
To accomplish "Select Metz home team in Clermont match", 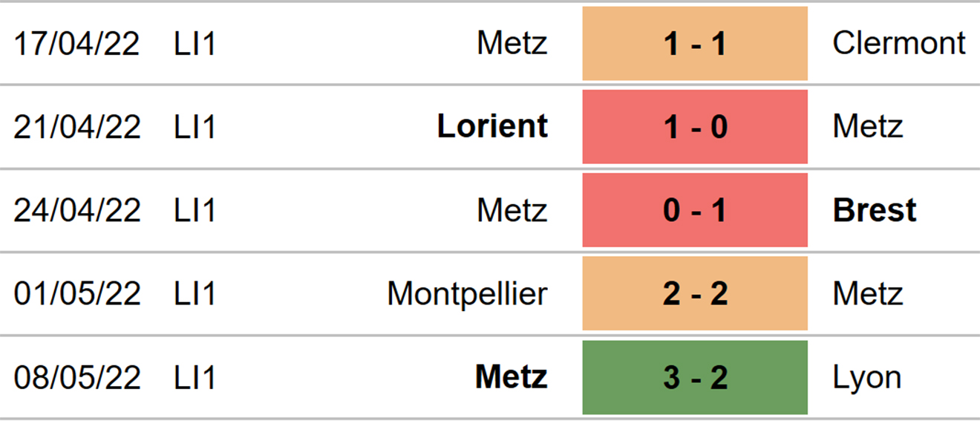I will pos(512,43).
